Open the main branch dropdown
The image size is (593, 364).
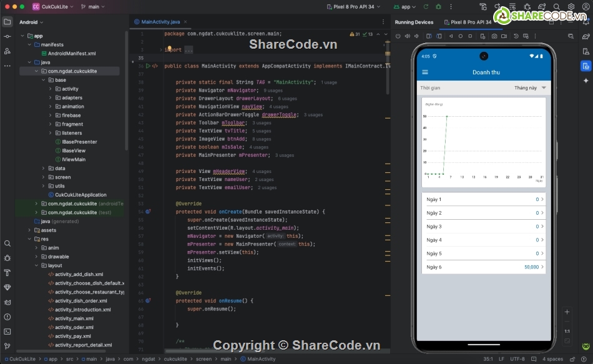pos(93,7)
